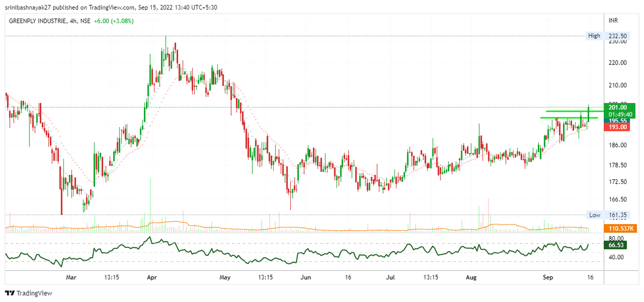Click the May label on time axis

click(x=225, y=277)
